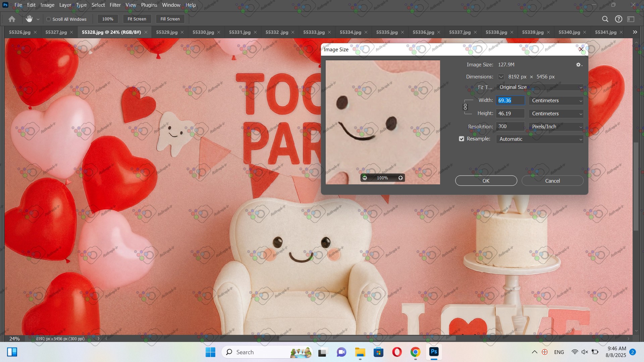Image resolution: width=644 pixels, height=362 pixels.
Task: Click the Fit Screen button
Action: point(137,19)
